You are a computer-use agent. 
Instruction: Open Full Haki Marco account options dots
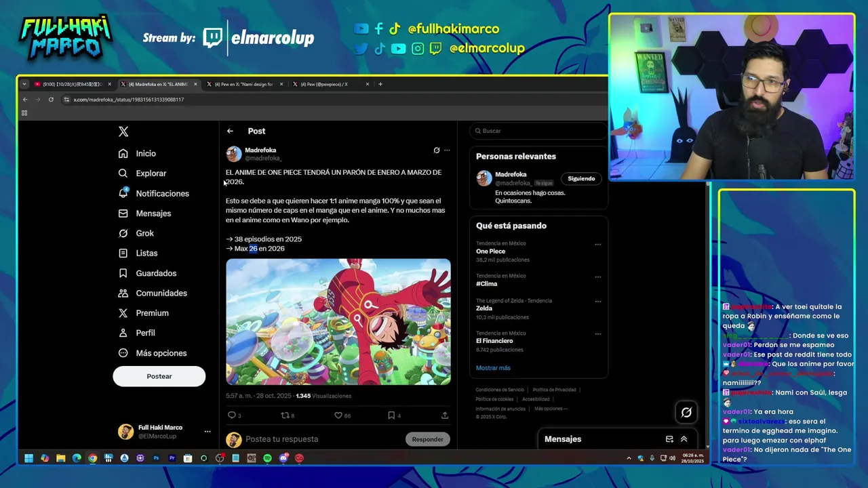[208, 432]
